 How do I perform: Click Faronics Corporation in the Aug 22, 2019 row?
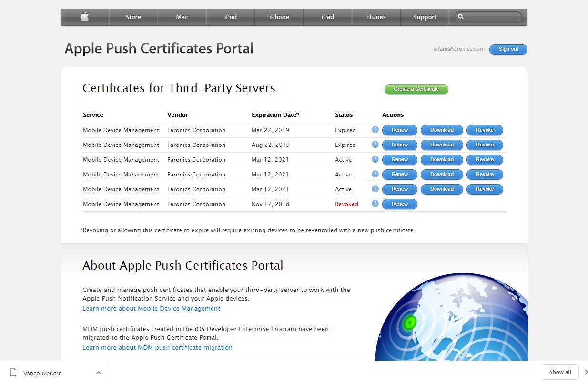196,145
